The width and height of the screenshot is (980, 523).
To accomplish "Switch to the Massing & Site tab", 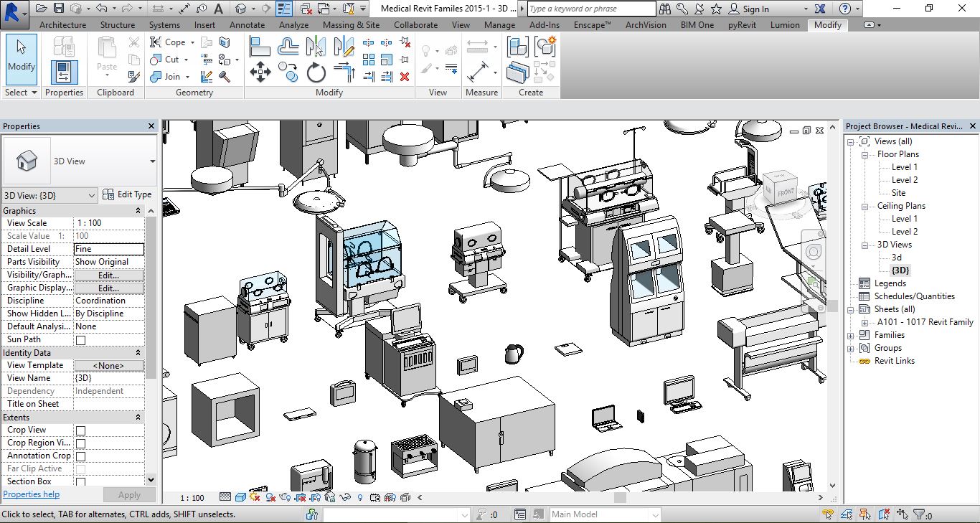I will 351,24.
